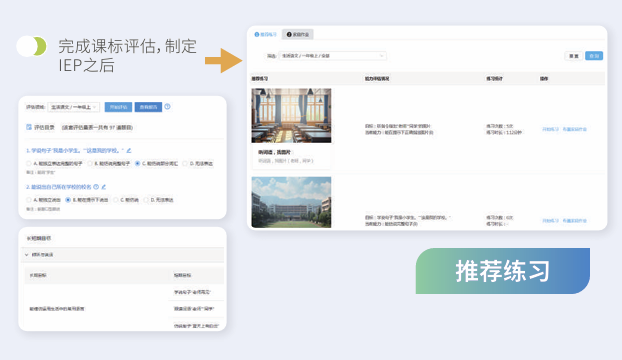Click the dark blue report button in the assessment panel
This screenshot has height=360, width=622.
coord(148,107)
